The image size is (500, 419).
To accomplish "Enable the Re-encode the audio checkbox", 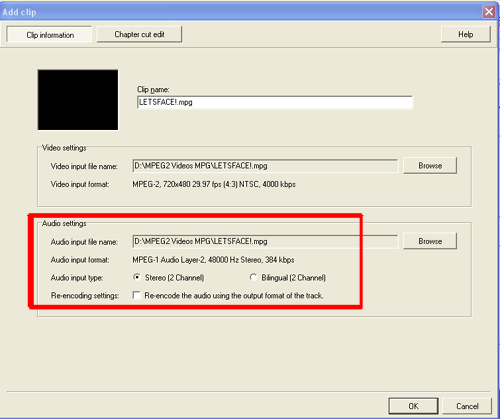I will click(x=137, y=295).
